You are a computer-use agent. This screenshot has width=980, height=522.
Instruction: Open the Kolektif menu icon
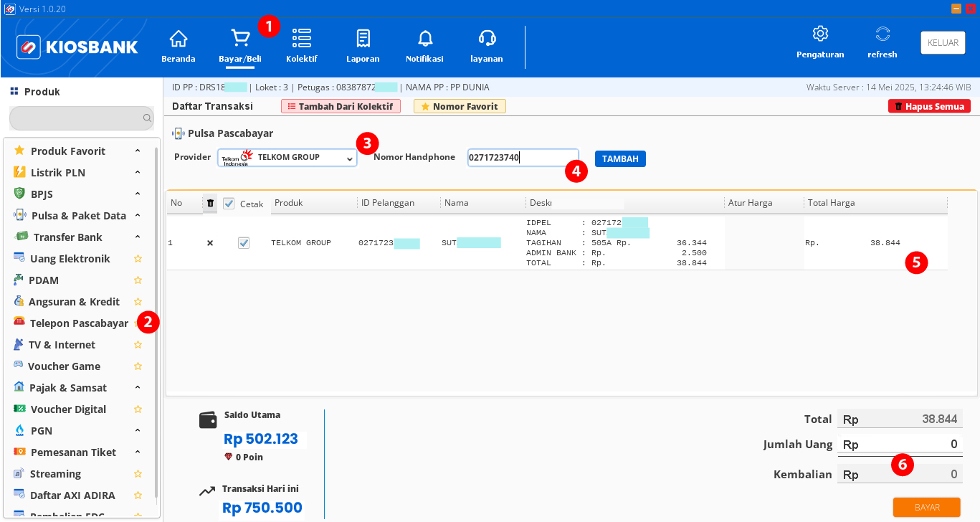coord(301,37)
